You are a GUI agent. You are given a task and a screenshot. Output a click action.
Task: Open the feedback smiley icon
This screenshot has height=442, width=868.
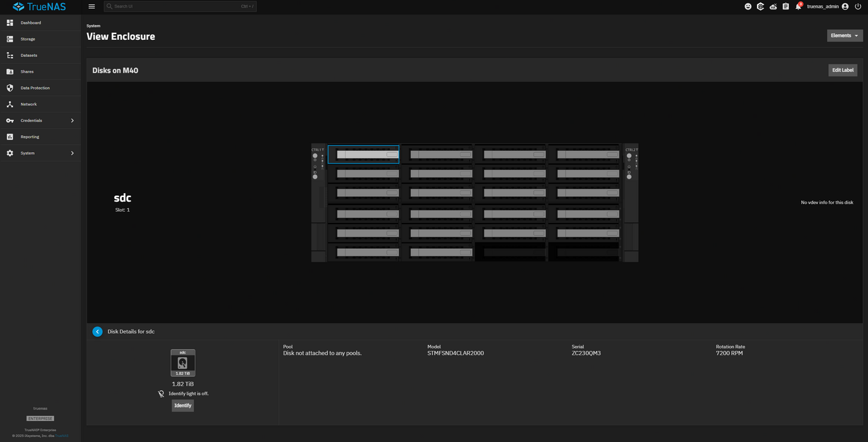point(748,6)
